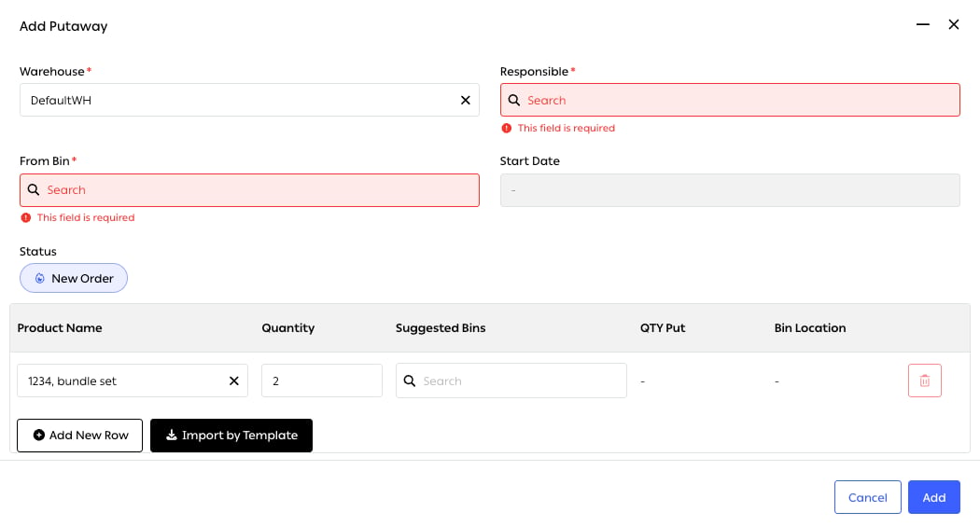Click the QTY Put column header
This screenshot has height=526, width=980.
coord(663,328)
